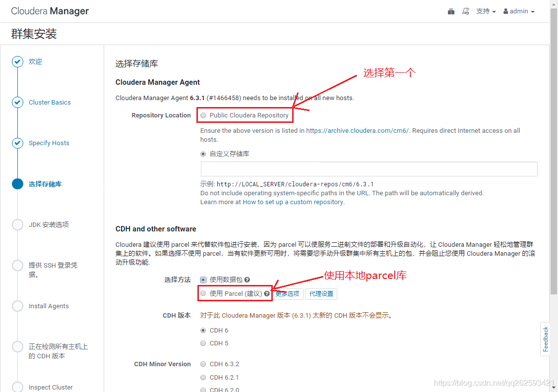
Task: Click the filled step circle for 选择存储库
Action: [x=17, y=184]
